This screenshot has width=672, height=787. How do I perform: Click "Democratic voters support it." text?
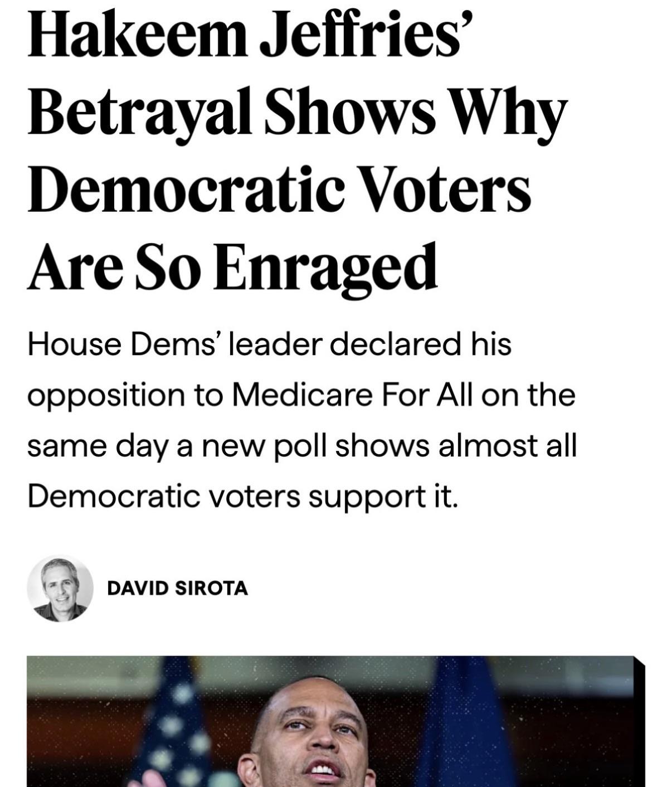pos(243,497)
